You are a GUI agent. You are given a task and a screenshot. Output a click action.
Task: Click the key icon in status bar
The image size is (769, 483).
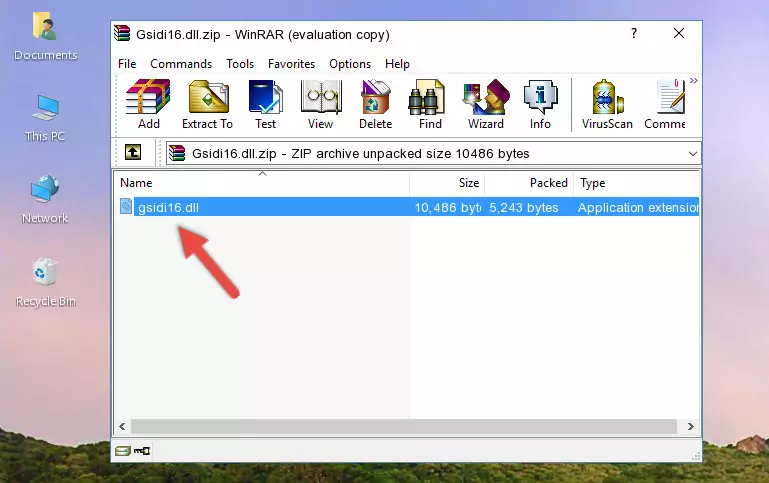click(142, 450)
